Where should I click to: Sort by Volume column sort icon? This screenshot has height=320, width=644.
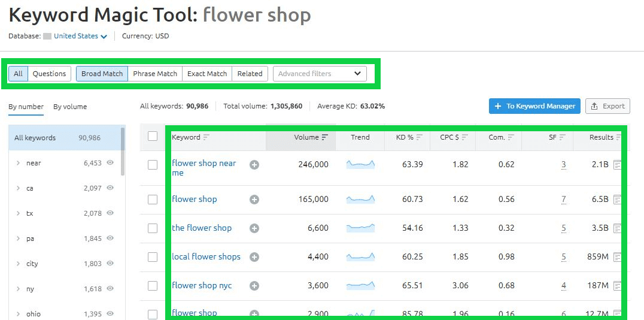(x=325, y=137)
